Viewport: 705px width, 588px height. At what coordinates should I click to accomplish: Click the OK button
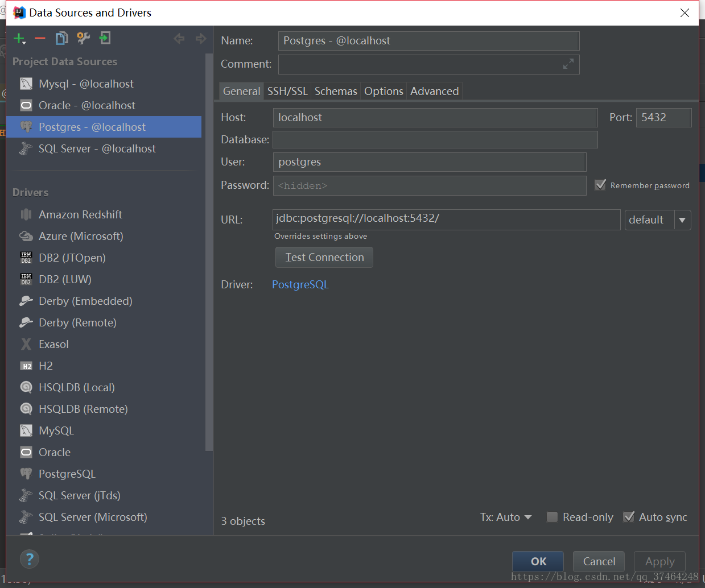click(538, 561)
